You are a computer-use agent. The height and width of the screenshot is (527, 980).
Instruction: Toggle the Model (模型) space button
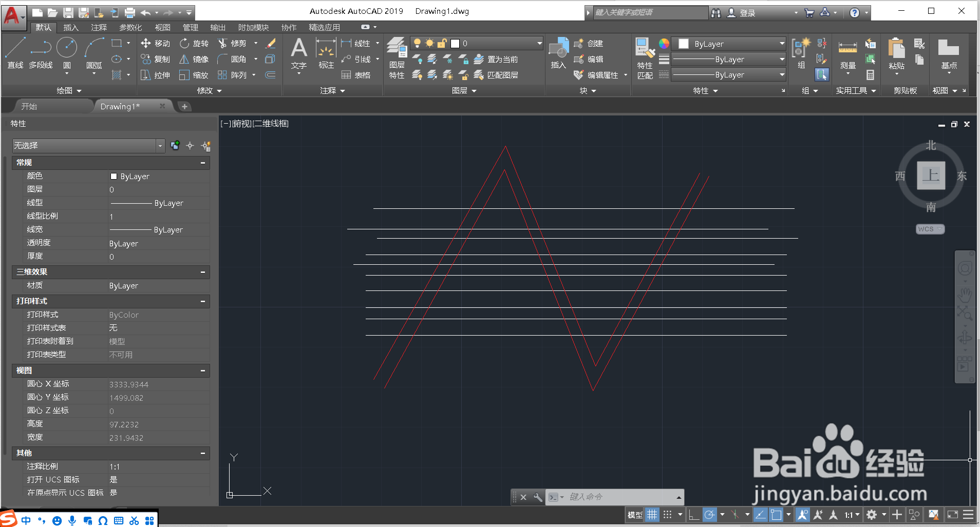(635, 515)
